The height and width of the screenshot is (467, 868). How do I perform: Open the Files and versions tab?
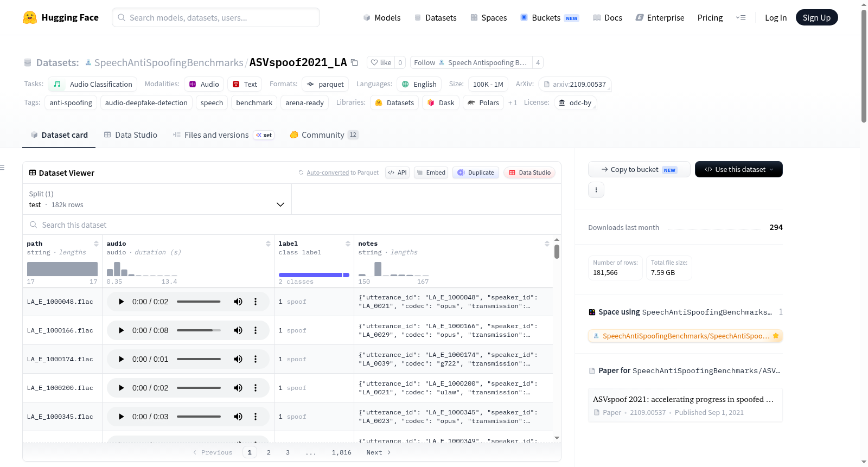tap(224, 135)
